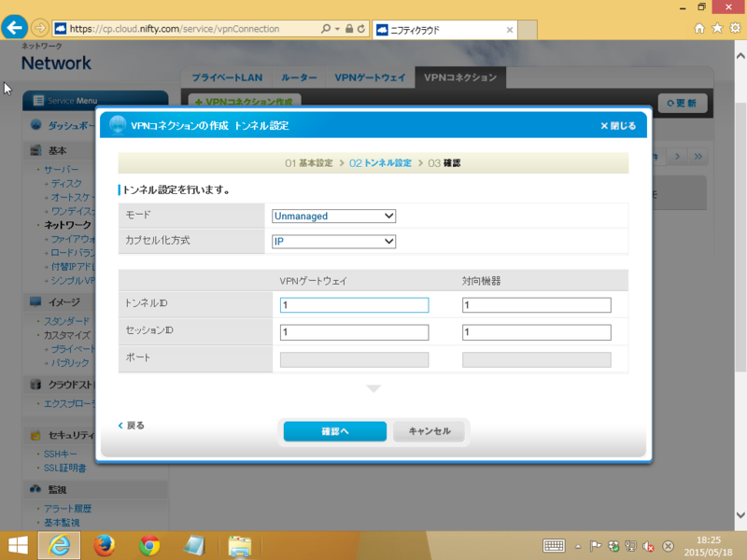Click the VPNゲートウェイ トンネルID input field
Screen dimensions: 747x560
coord(354,305)
